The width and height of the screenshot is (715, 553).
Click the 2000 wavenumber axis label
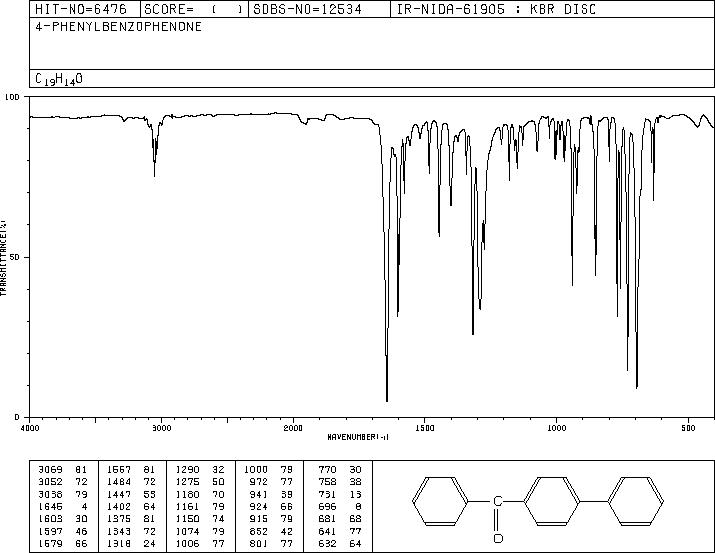pyautogui.click(x=293, y=428)
